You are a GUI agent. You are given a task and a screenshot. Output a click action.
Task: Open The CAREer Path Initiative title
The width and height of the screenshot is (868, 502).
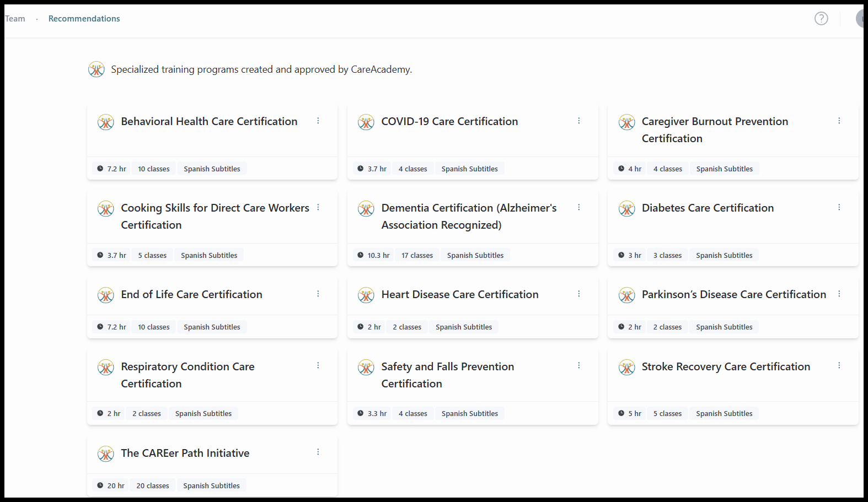[185, 453]
